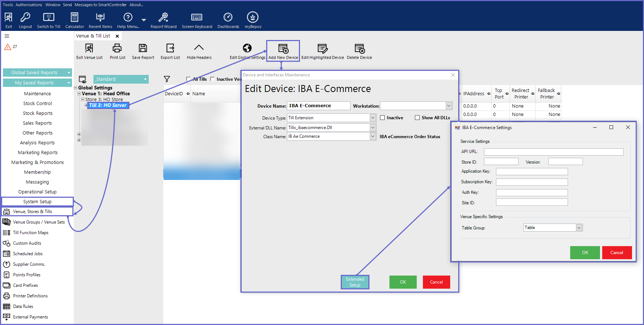
Task: Click the filter funnel icon
Action: click(x=167, y=79)
